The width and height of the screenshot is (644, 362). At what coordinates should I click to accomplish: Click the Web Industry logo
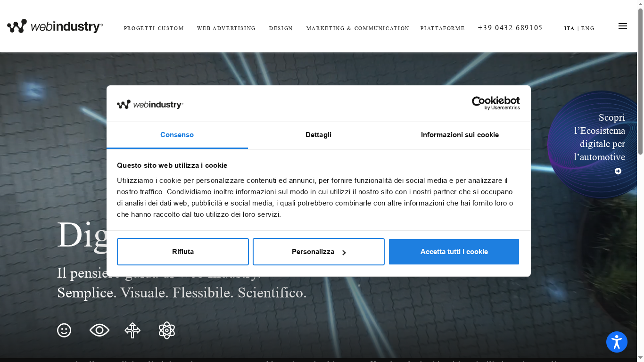point(54,26)
